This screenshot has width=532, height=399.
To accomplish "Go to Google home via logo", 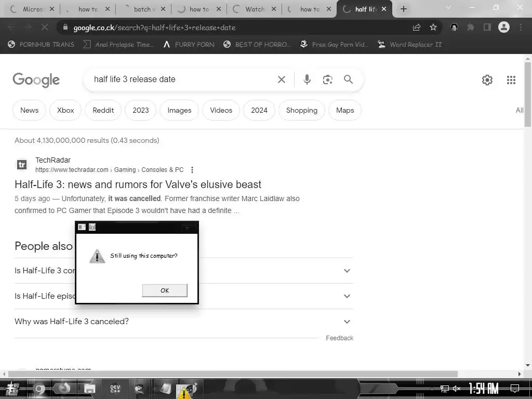I will click(x=36, y=79).
